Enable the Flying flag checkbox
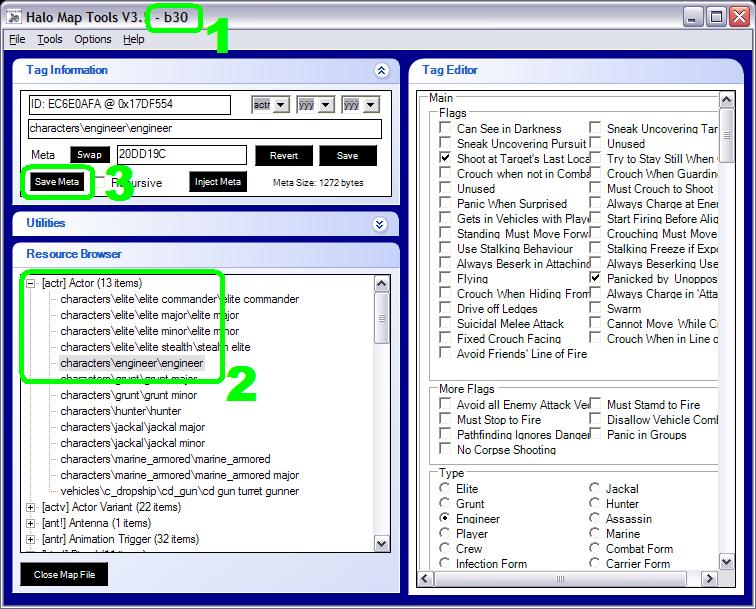 point(445,278)
